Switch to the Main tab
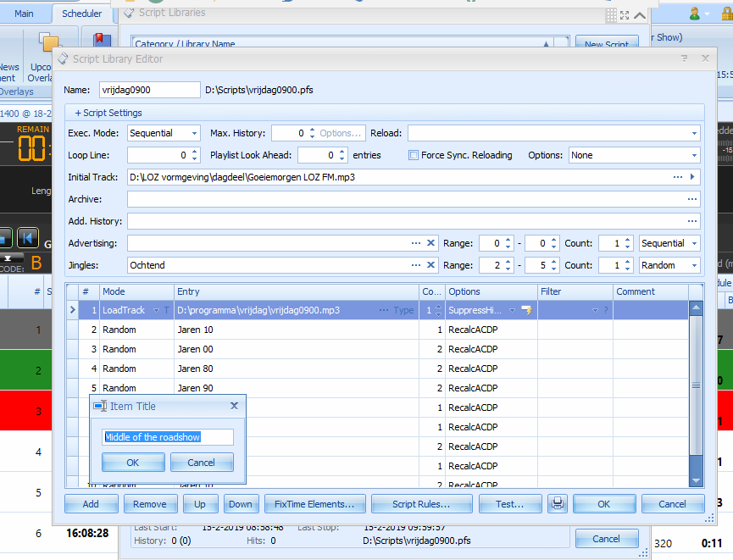 tap(24, 14)
